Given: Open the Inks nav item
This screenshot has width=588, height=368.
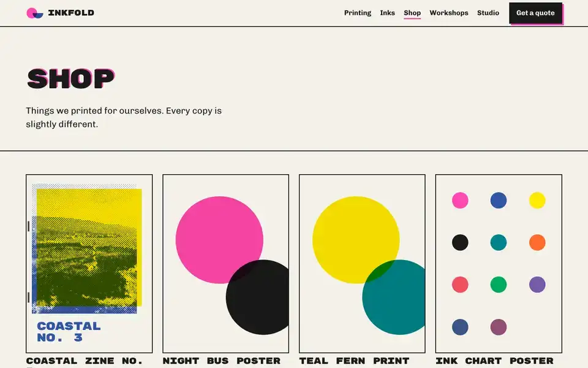Looking at the screenshot, I should (387, 13).
